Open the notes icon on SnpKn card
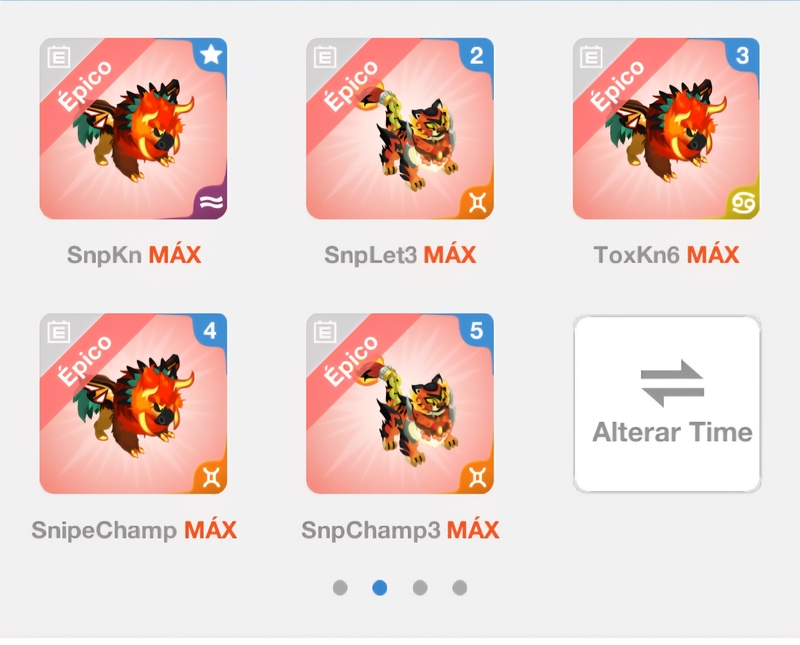Viewport: 800px width, 645px height. (59, 57)
